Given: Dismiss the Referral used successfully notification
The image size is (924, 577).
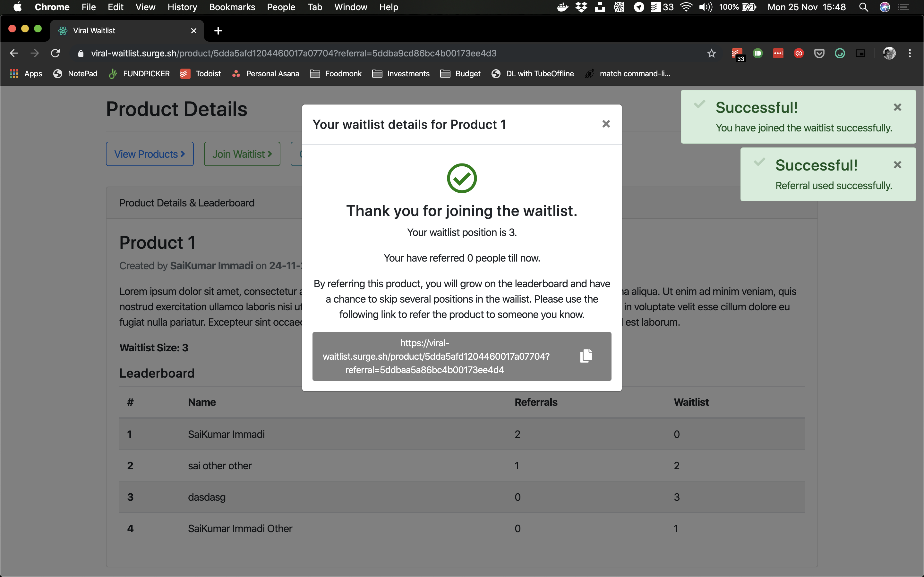Looking at the screenshot, I should click(x=897, y=165).
